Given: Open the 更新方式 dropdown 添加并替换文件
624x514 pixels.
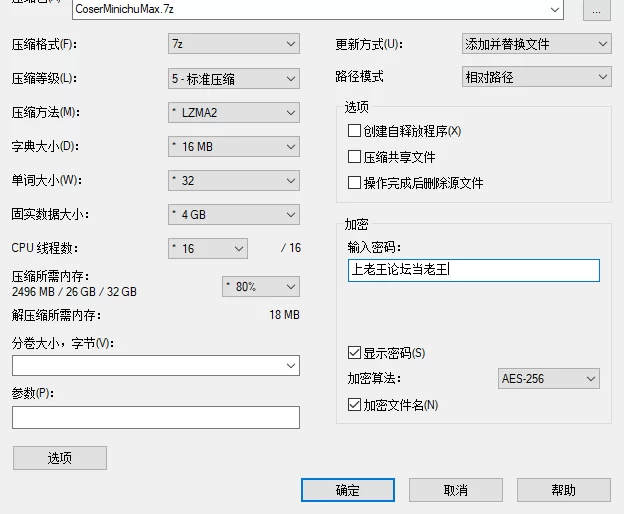Looking at the screenshot, I should coord(536,44).
